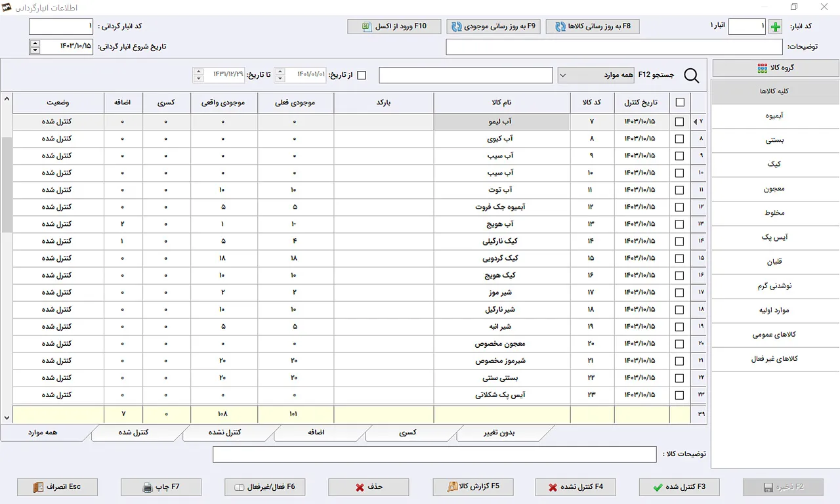
Task: Click the F9 به روز رسانی موجودی button
Action: [493, 26]
